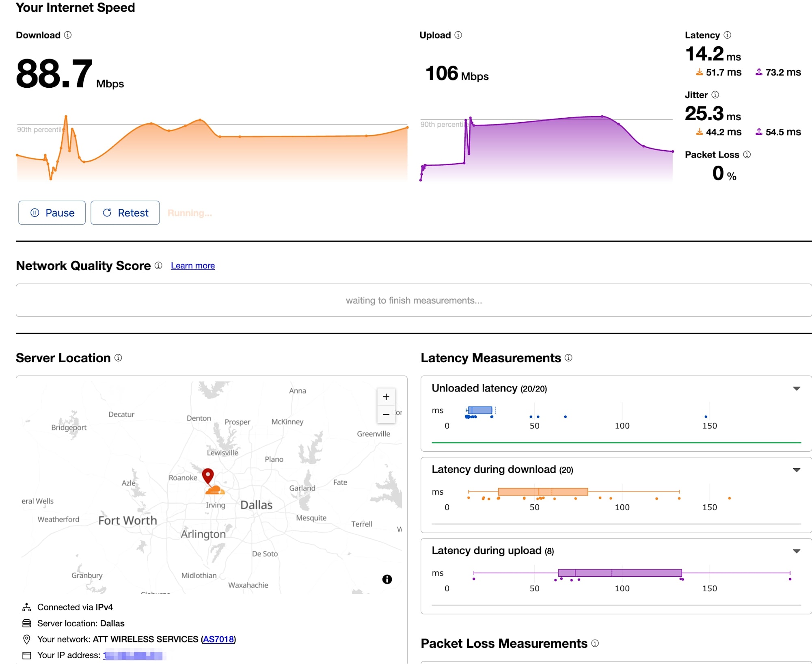Retest the internet speed
812x664 pixels.
(125, 212)
